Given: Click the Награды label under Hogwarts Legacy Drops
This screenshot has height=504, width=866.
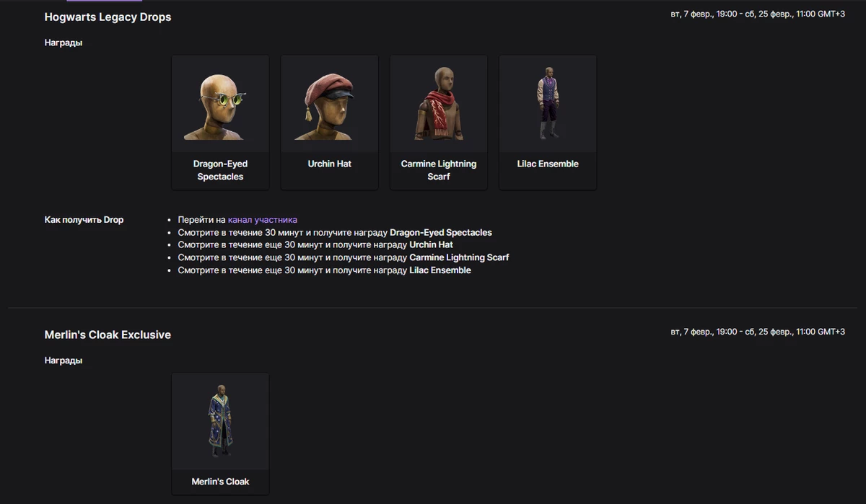Looking at the screenshot, I should click(x=64, y=43).
